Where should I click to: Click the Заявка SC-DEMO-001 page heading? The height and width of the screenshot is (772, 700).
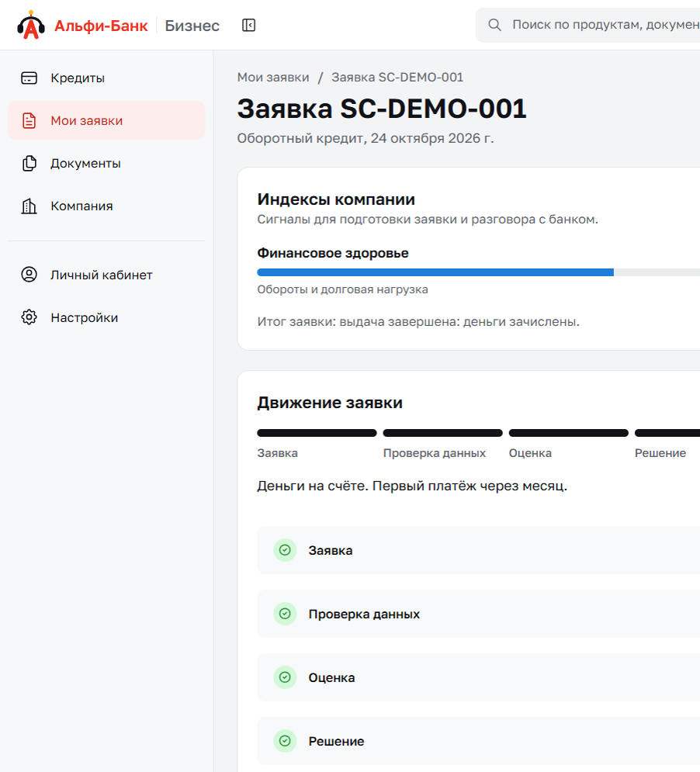coord(382,109)
